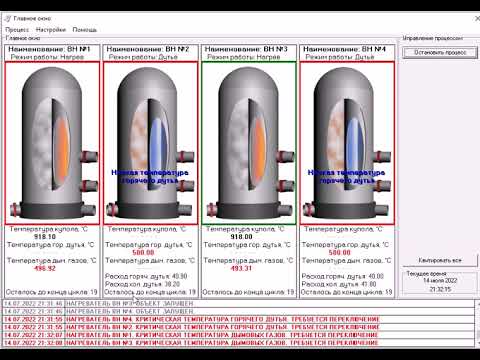Click hot blast temperature 500.00 for ВН №2
Image resolution: width=480 pixels, height=360 pixels.
[x=143, y=252]
